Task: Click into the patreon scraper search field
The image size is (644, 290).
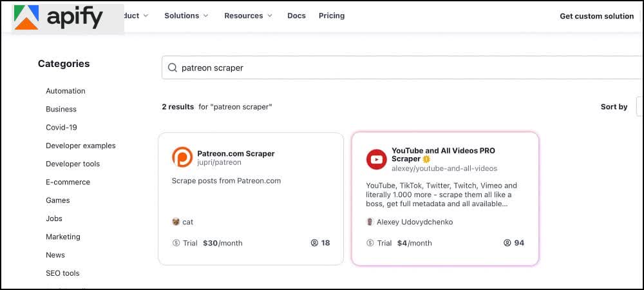Action: (402, 68)
